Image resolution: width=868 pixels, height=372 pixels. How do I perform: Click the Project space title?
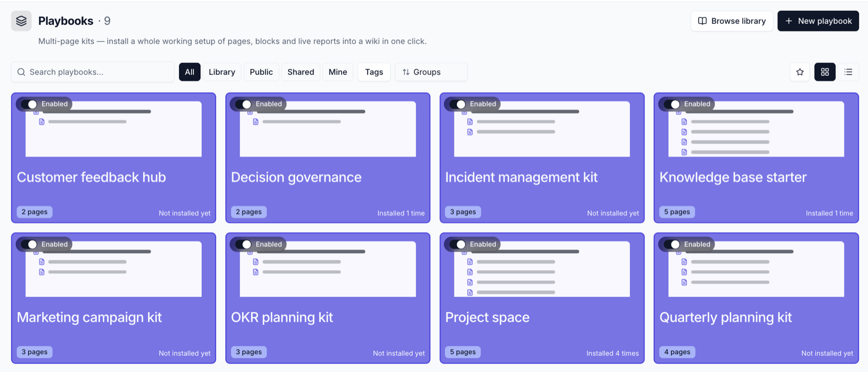(487, 317)
